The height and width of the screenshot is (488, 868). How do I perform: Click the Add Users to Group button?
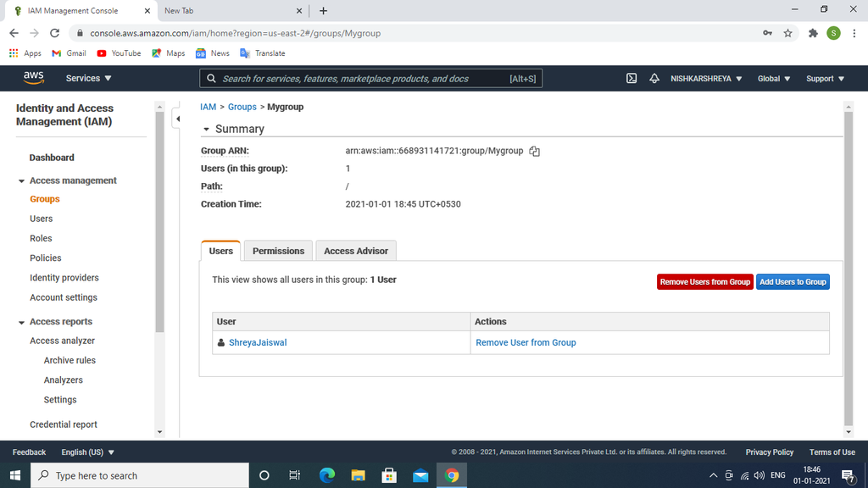793,281
